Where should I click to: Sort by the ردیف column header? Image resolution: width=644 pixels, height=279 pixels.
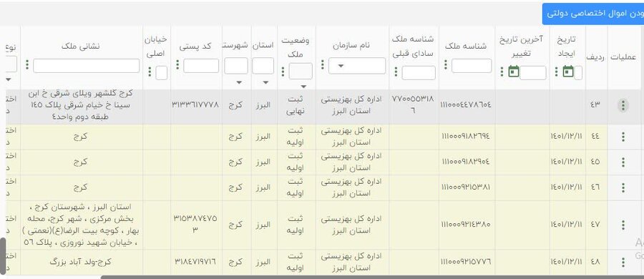(596, 57)
